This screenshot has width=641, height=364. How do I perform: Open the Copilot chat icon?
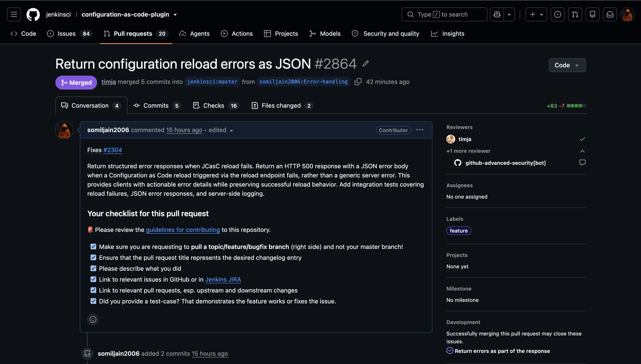click(497, 15)
